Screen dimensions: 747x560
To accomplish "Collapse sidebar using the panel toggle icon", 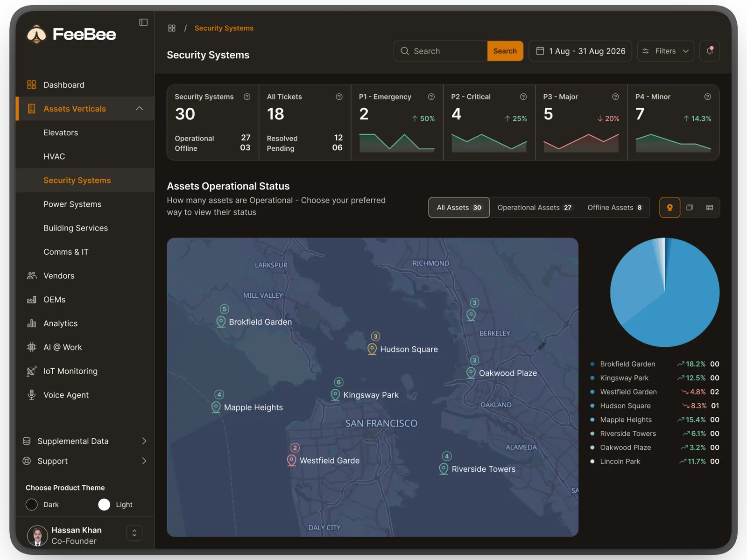I will (143, 22).
